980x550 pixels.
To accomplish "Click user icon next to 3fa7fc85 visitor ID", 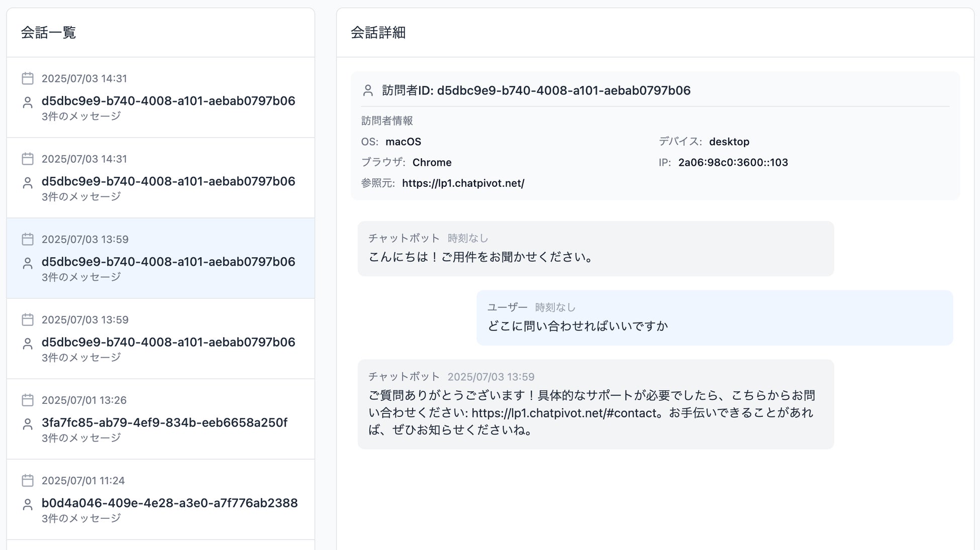I will click(x=28, y=424).
